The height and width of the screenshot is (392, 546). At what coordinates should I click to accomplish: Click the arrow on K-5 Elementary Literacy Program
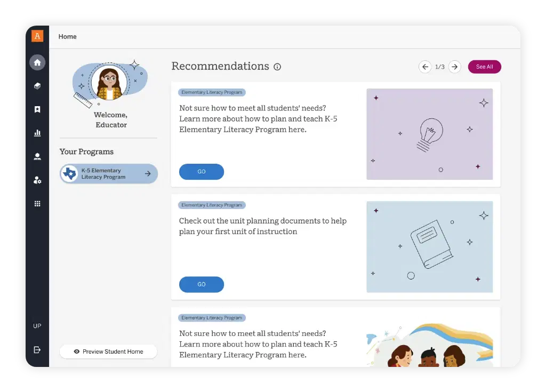coord(148,173)
